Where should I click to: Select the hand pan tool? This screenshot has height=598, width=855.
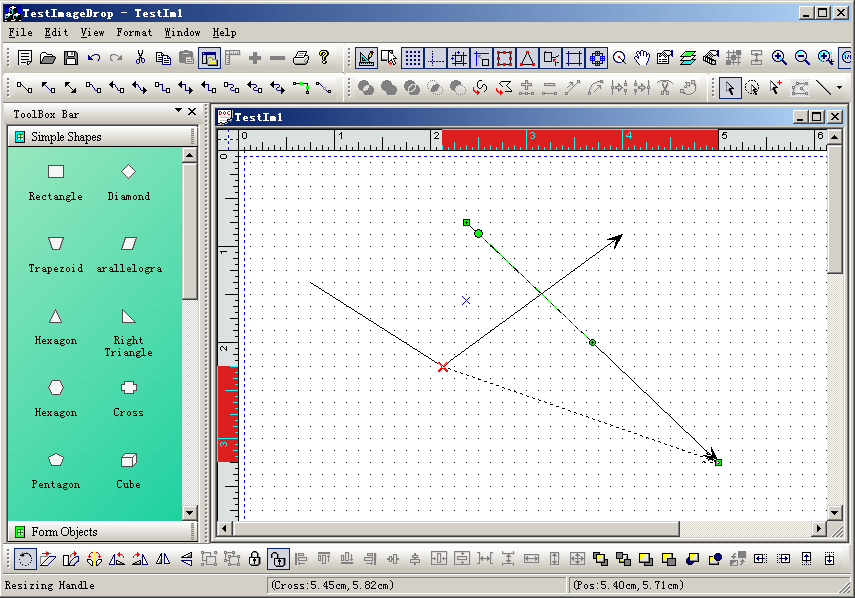pos(642,58)
